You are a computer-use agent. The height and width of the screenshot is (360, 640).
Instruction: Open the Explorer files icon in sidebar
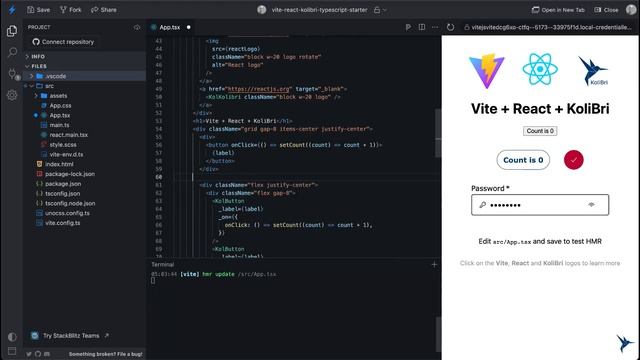point(12,31)
